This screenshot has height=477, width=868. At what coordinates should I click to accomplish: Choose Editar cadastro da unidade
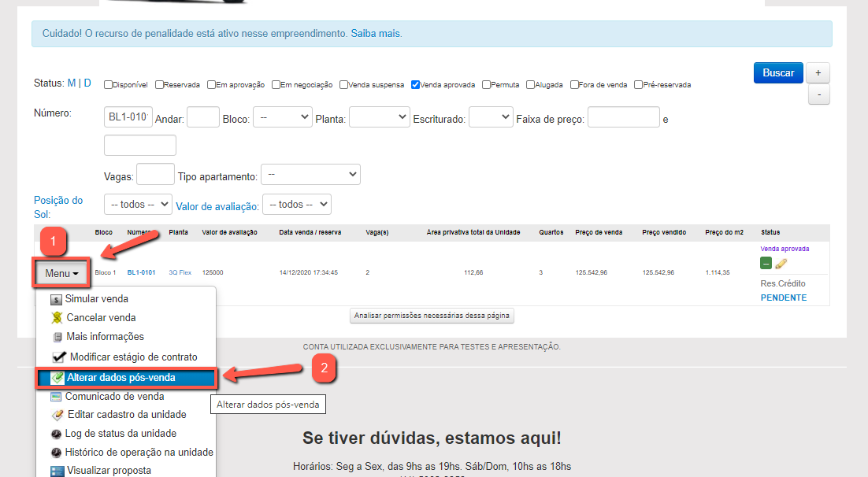pos(126,415)
